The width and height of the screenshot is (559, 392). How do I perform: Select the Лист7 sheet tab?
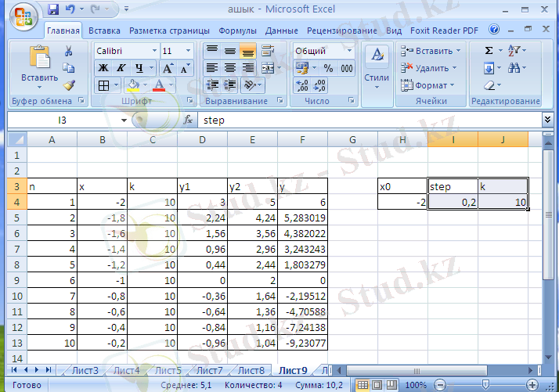pos(208,370)
